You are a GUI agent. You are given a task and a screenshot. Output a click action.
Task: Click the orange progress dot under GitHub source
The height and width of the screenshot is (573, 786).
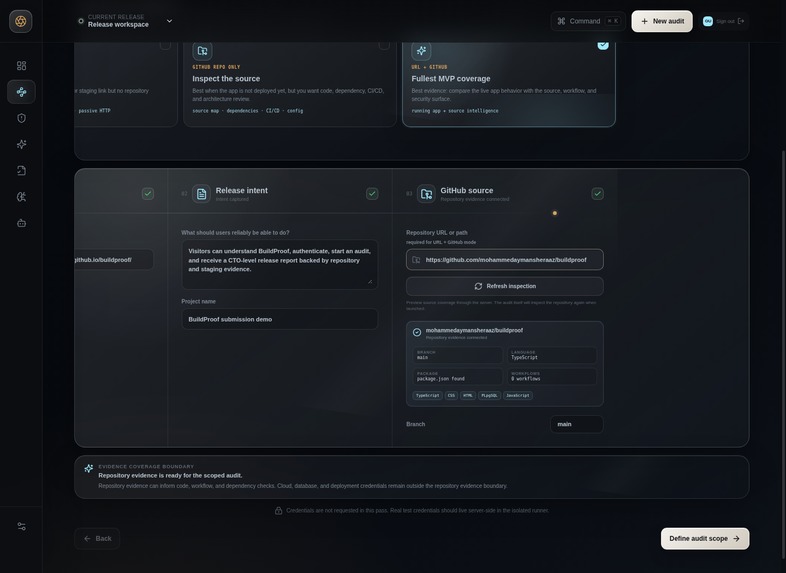point(554,213)
